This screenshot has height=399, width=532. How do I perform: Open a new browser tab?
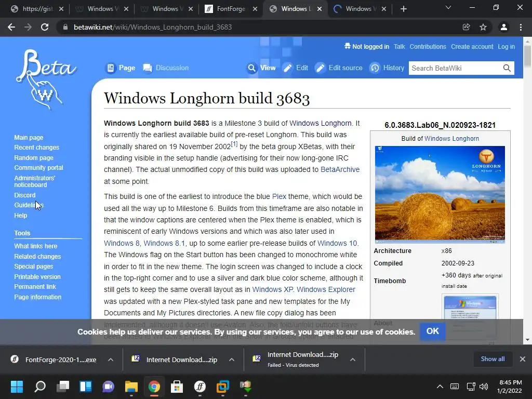pos(403,9)
